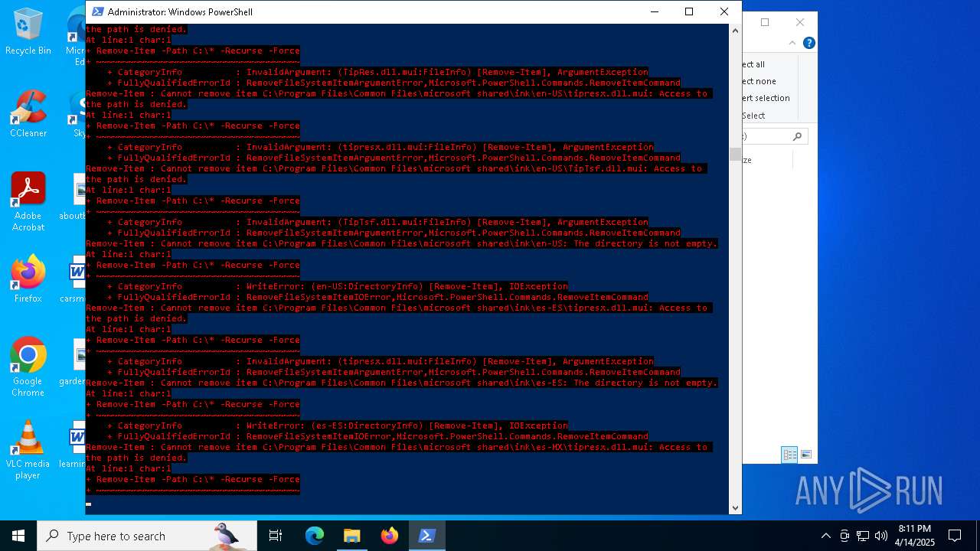Click the (TipRes.dll.mui:FileInfo) CategoryInfo line
The image size is (980, 551).
tap(377, 72)
